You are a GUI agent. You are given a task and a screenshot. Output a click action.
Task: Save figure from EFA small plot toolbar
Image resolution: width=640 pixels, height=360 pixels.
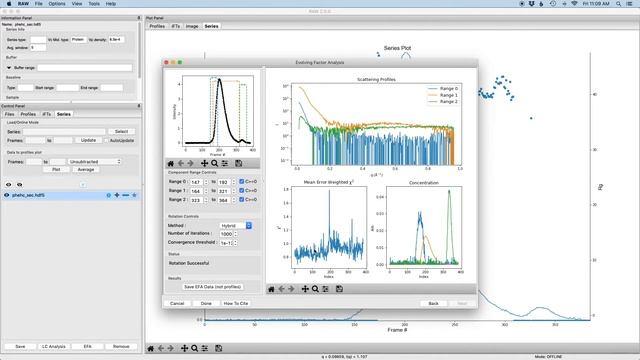239,163
